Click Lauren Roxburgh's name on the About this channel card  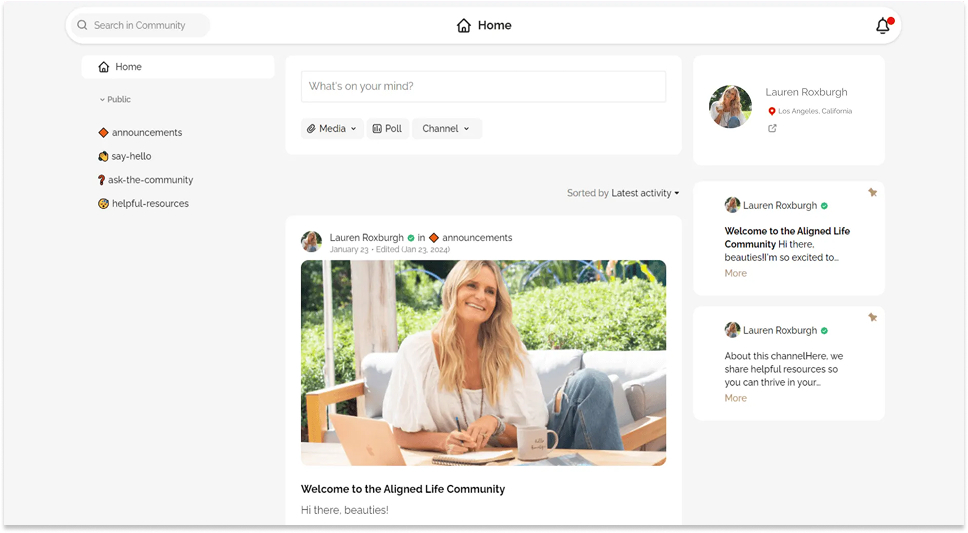tap(780, 330)
